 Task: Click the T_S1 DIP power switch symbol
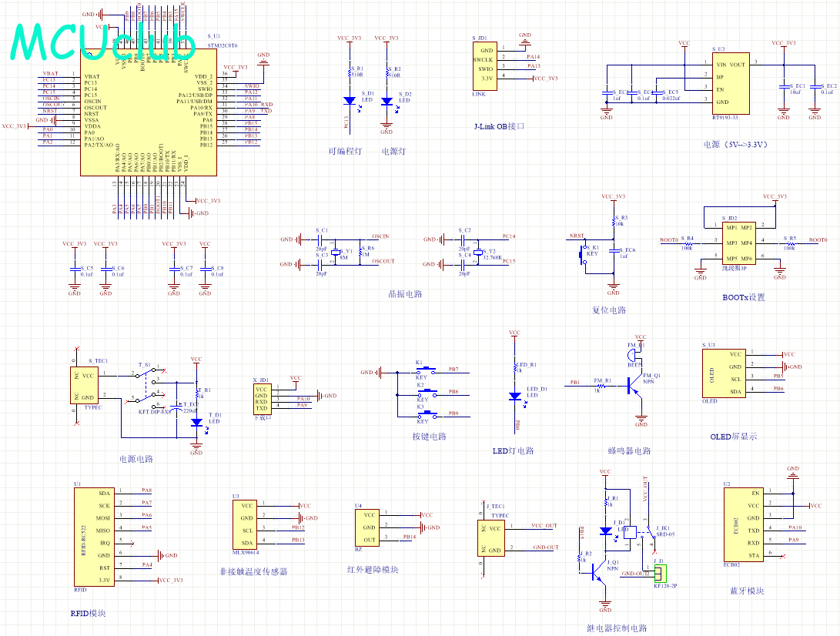[146, 385]
